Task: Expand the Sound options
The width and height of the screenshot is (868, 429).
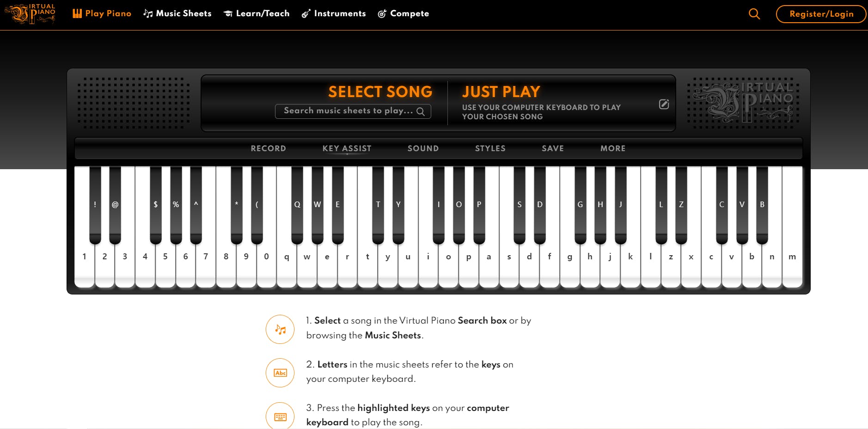Action: click(x=423, y=148)
